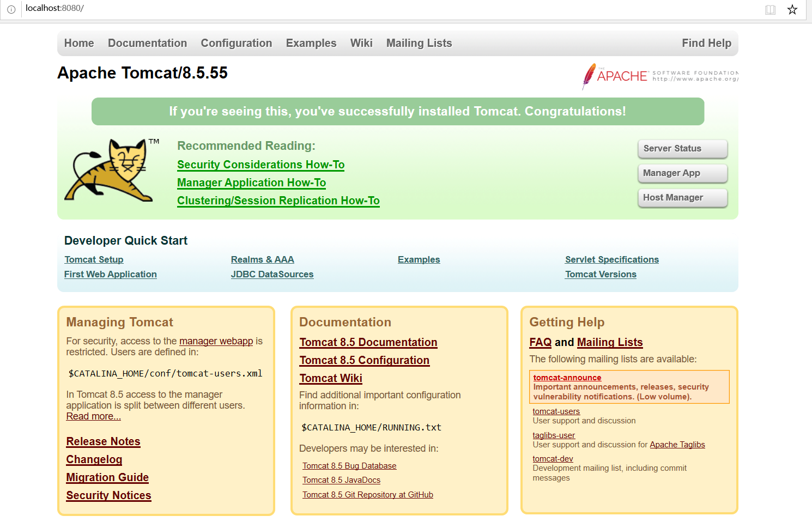Open the tomcat-users mailing list link

(556, 411)
